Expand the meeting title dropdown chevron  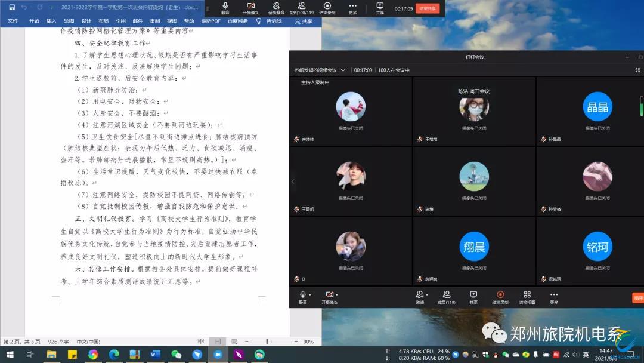(x=343, y=70)
